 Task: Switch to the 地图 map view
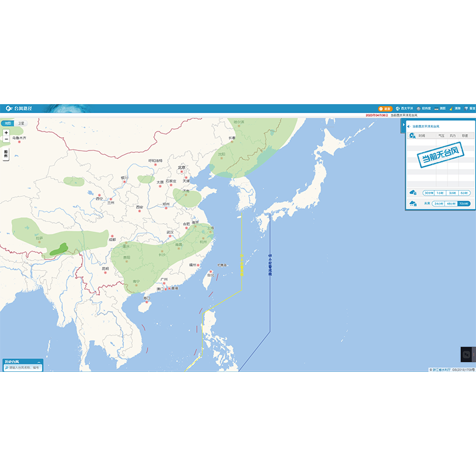click(x=8, y=123)
